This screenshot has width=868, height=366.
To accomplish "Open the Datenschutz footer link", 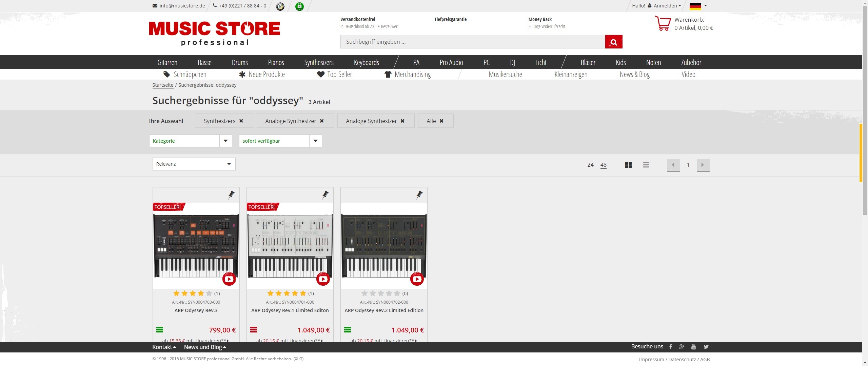I will 682,360.
